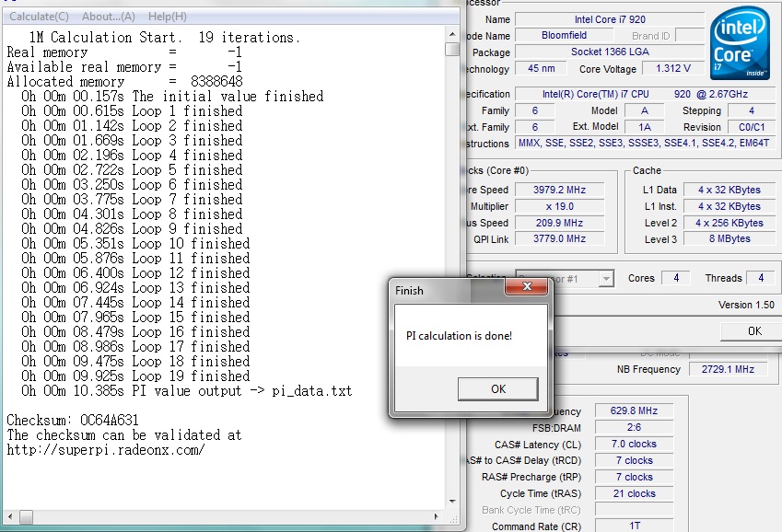The width and height of the screenshot is (782, 532).
Task: Click the horizontal scrollbar thumb in Super PI
Action: click(x=26, y=516)
